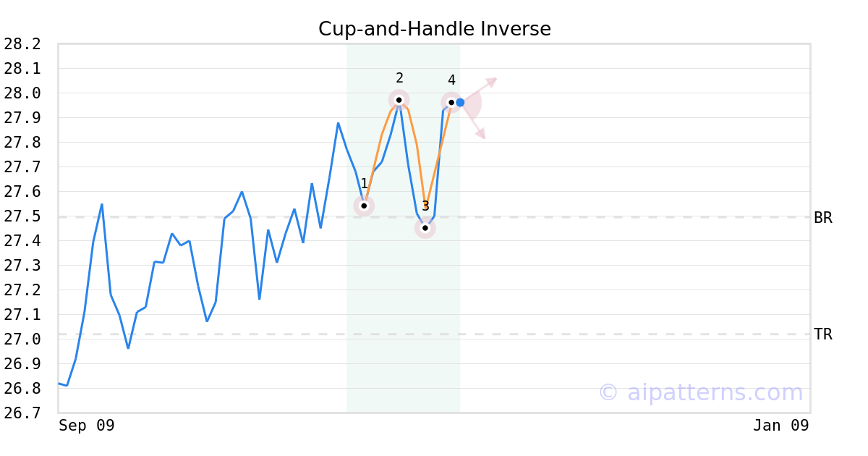Click the 28.2 y-axis label
The image size is (868, 456).
(22, 44)
